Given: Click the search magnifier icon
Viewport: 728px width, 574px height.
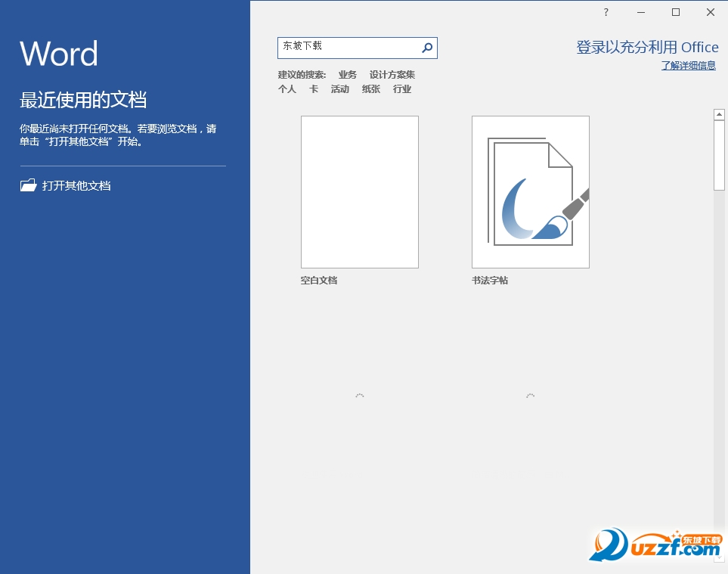Looking at the screenshot, I should pyautogui.click(x=426, y=48).
